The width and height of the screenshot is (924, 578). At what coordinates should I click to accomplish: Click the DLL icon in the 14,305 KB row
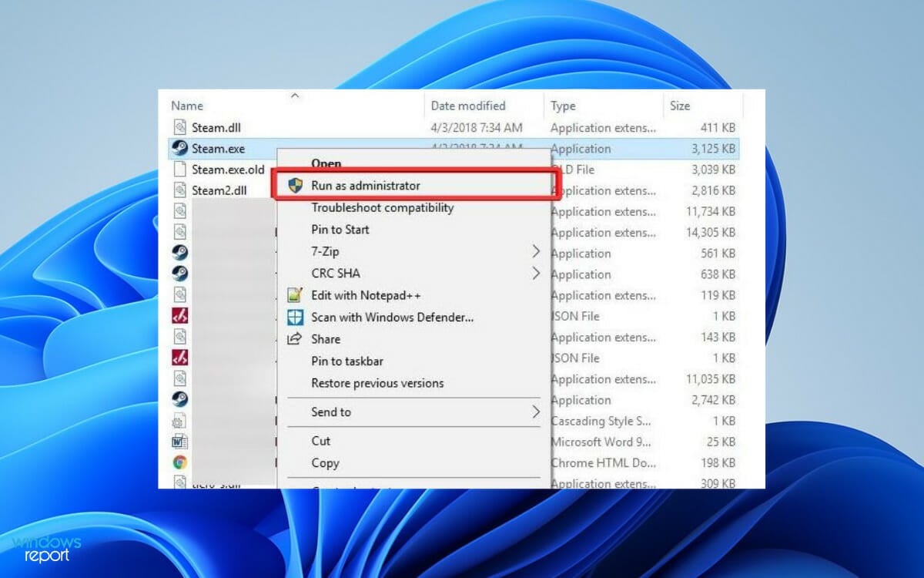[179, 232]
